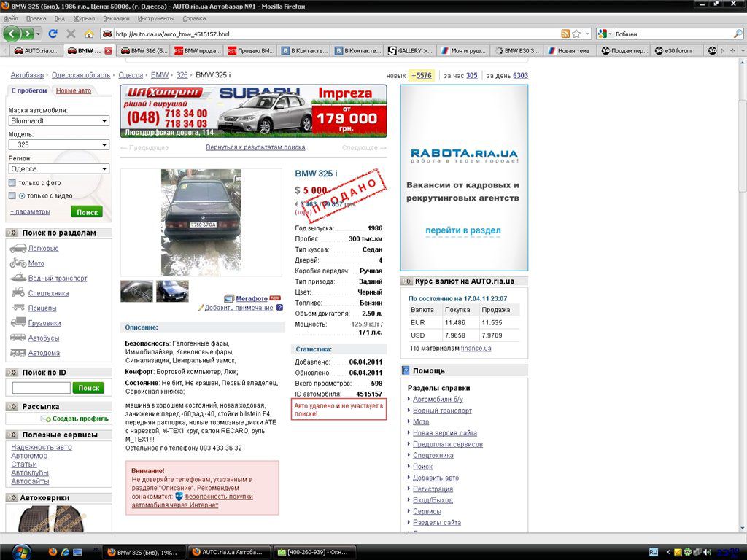Viewport: 747px width, 560px height.
Task: Open the volume icon in system tray
Action: [706, 553]
